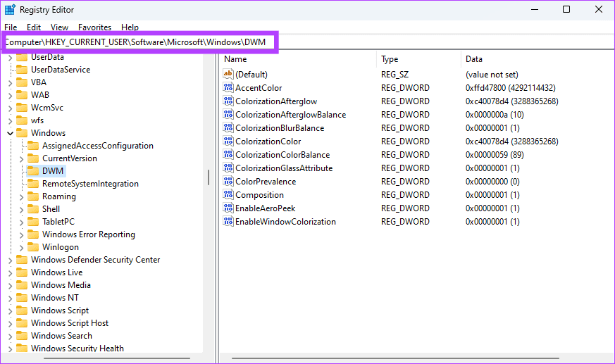The image size is (615, 364).
Task: Click the TabletPC folder icon
Action: pos(33,221)
